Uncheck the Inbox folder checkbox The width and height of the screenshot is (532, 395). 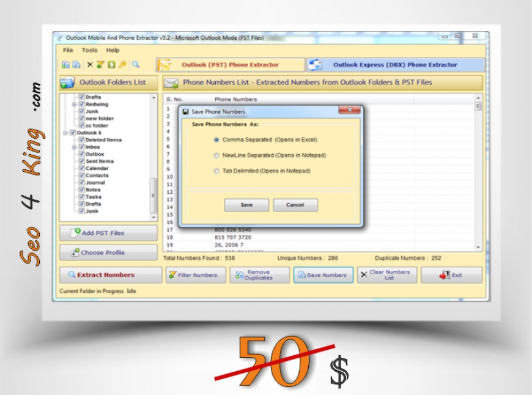(81, 147)
